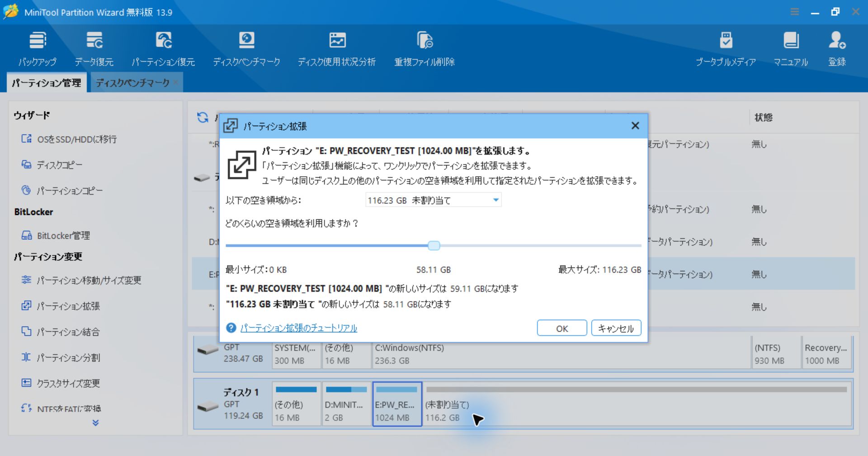This screenshot has height=456, width=868.
Task: Open the ブータブルメディア icon
Action: tap(726, 49)
